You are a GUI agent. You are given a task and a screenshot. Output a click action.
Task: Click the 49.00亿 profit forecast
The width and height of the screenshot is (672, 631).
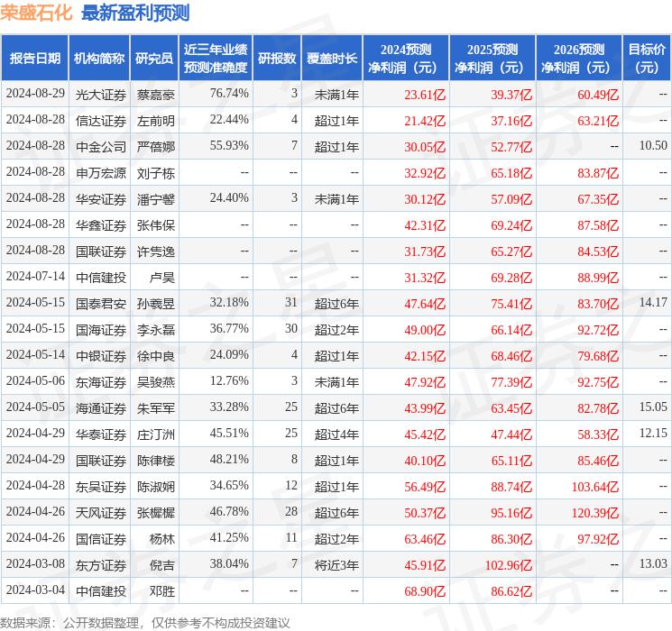click(x=425, y=330)
